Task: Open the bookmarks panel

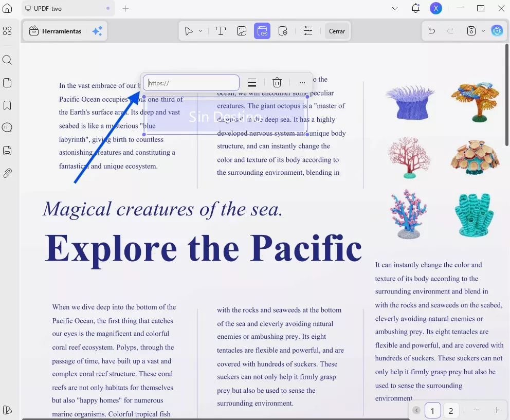Action: (7, 105)
